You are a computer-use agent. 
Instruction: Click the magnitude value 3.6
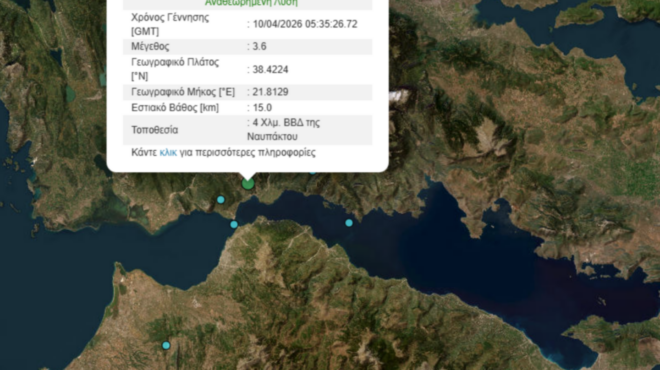point(259,46)
